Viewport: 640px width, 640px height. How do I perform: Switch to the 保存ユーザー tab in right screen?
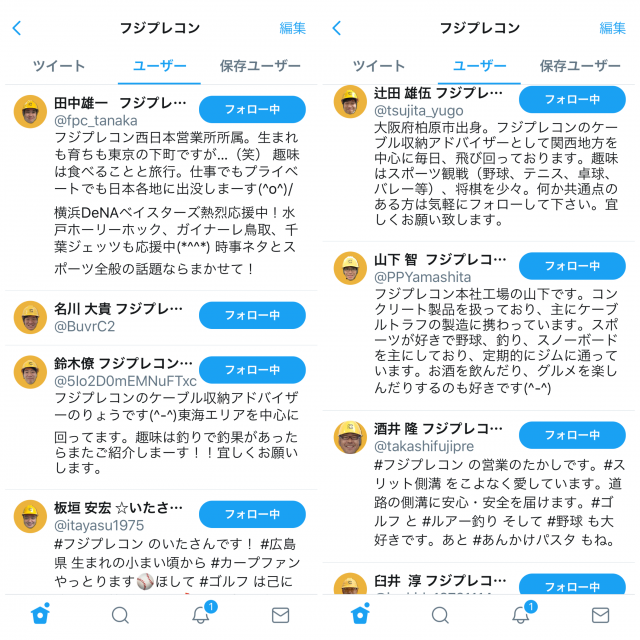pyautogui.click(x=580, y=66)
